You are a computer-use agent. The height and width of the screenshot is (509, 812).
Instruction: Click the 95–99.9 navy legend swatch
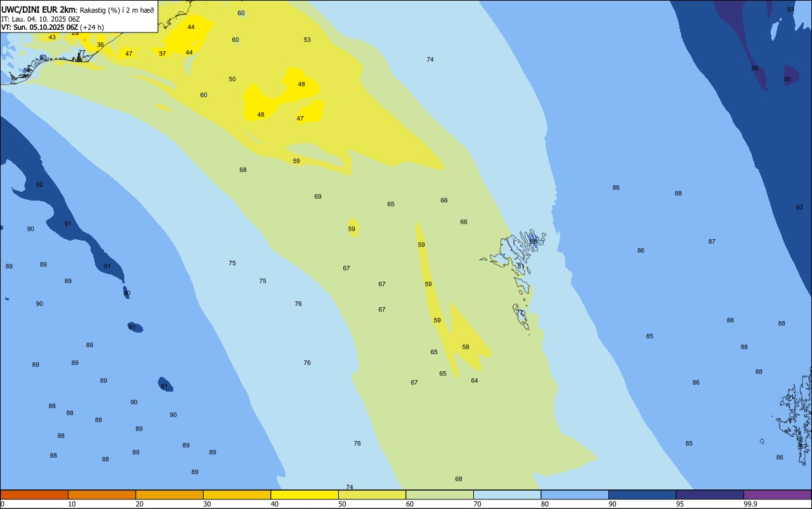coord(710,494)
